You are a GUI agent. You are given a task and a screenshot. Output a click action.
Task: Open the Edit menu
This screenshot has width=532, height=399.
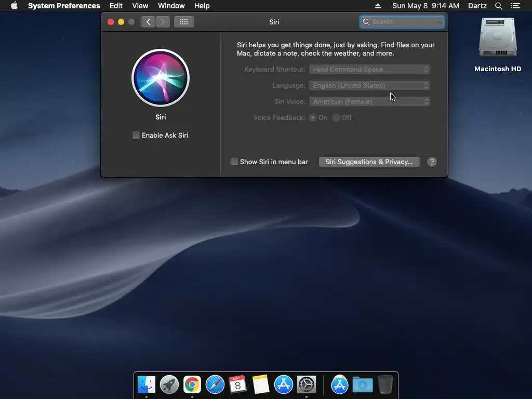pos(116,6)
